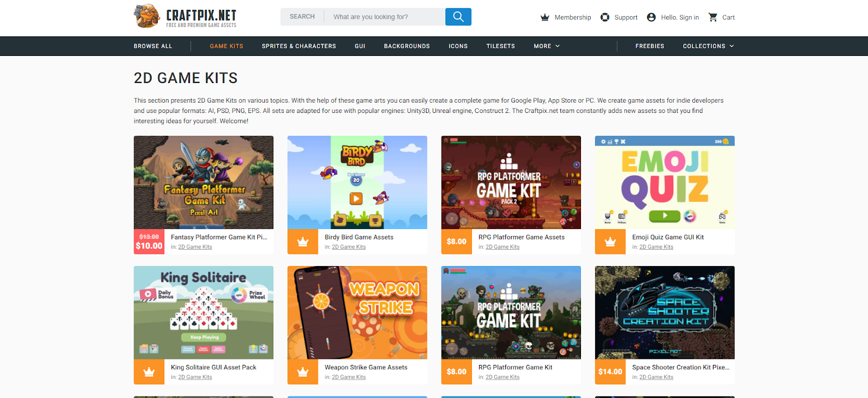Open the Support link
Screen dimensions: 868x398
point(626,17)
